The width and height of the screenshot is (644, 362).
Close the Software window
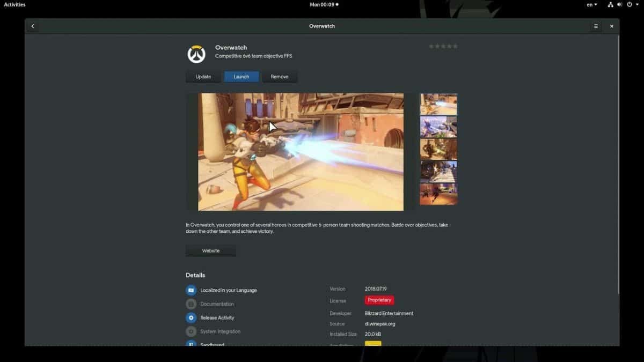[x=611, y=26]
